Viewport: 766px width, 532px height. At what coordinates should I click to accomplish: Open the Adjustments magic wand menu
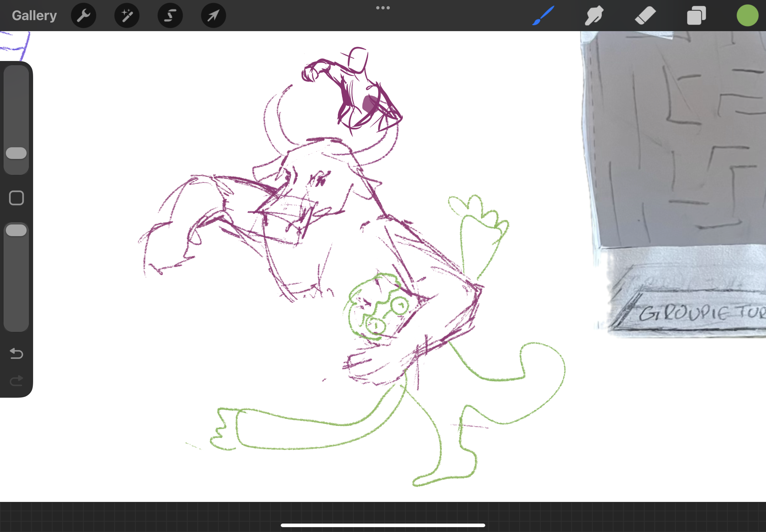[x=127, y=15]
